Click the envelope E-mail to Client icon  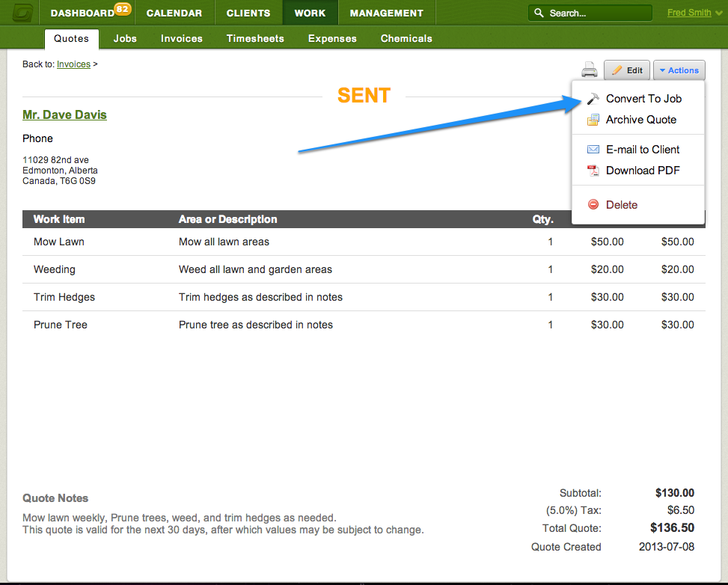point(593,150)
